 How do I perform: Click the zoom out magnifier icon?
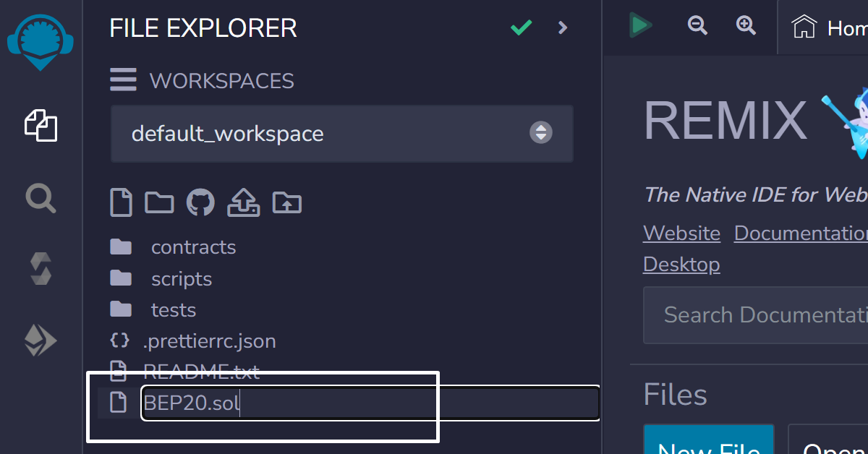(x=697, y=25)
